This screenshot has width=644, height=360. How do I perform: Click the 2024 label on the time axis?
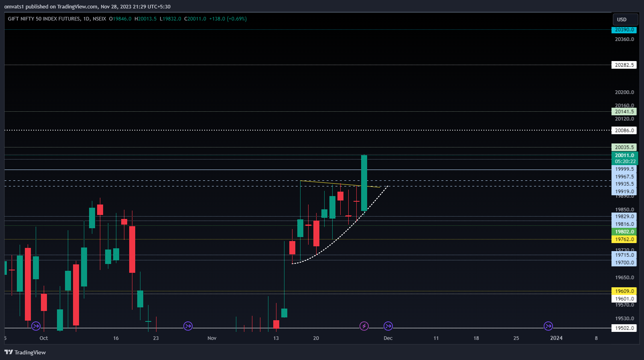point(556,338)
